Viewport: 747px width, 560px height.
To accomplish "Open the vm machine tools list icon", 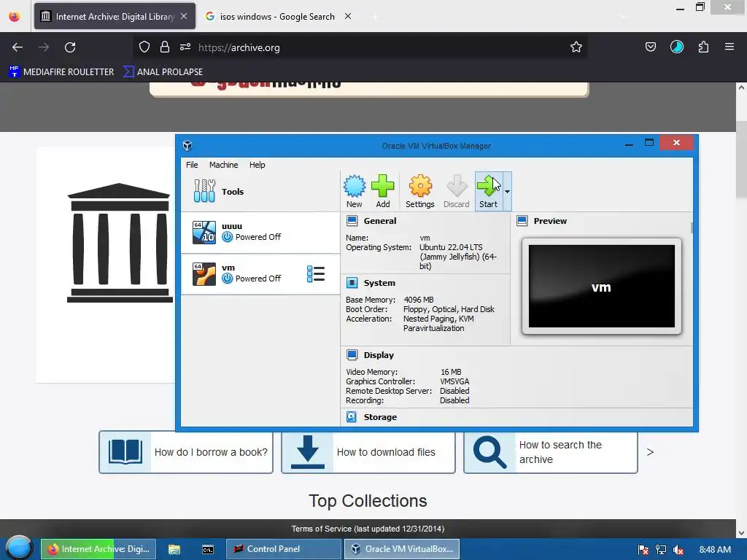I will click(x=316, y=274).
